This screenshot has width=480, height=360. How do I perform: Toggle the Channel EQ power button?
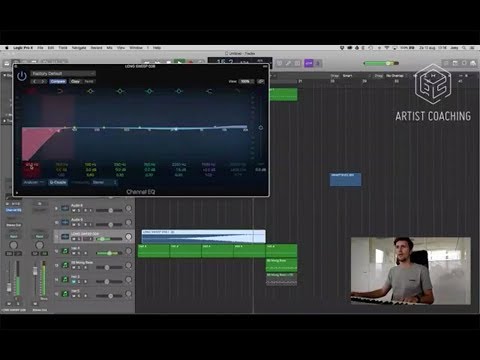pyautogui.click(x=22, y=76)
